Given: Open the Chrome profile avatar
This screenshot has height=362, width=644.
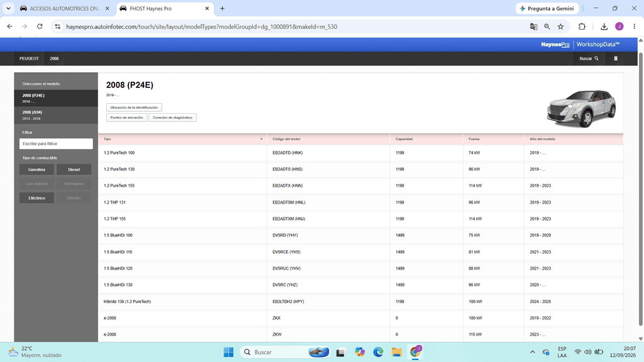Looking at the screenshot, I should coord(619,26).
